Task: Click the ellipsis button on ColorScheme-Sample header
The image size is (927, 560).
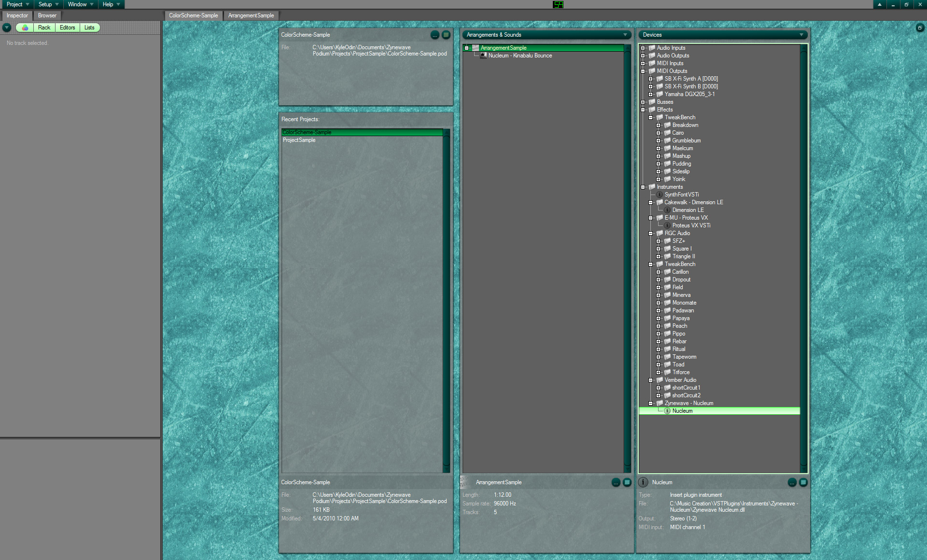Action: point(435,35)
